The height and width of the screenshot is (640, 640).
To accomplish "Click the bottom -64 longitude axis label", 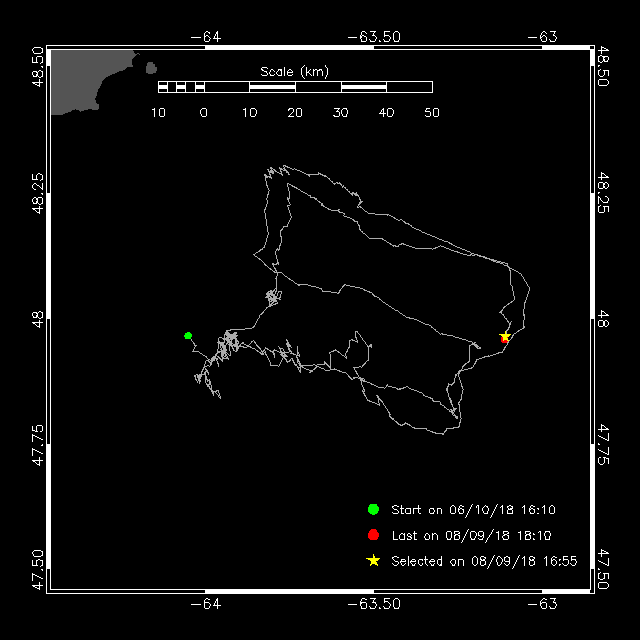I will (x=206, y=604).
